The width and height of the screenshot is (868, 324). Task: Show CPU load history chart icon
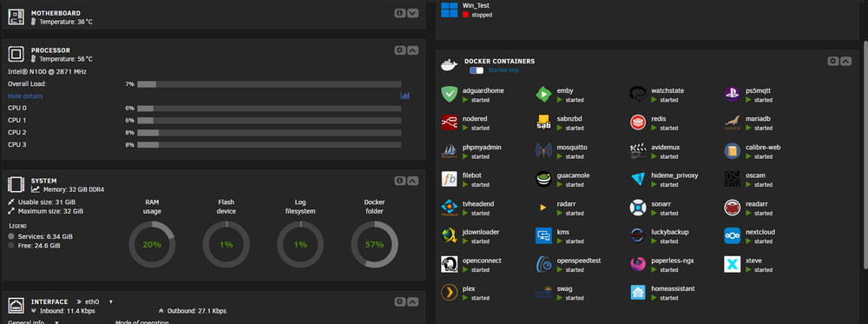(405, 96)
